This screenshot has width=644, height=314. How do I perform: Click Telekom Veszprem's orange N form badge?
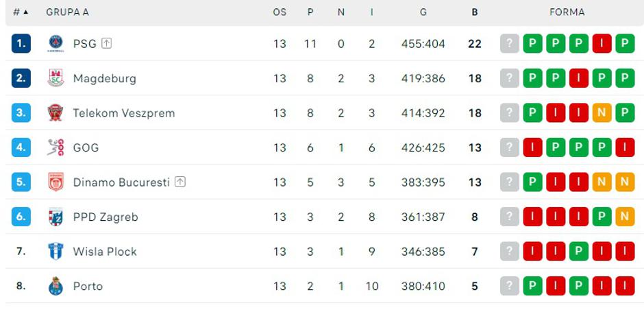(x=602, y=113)
